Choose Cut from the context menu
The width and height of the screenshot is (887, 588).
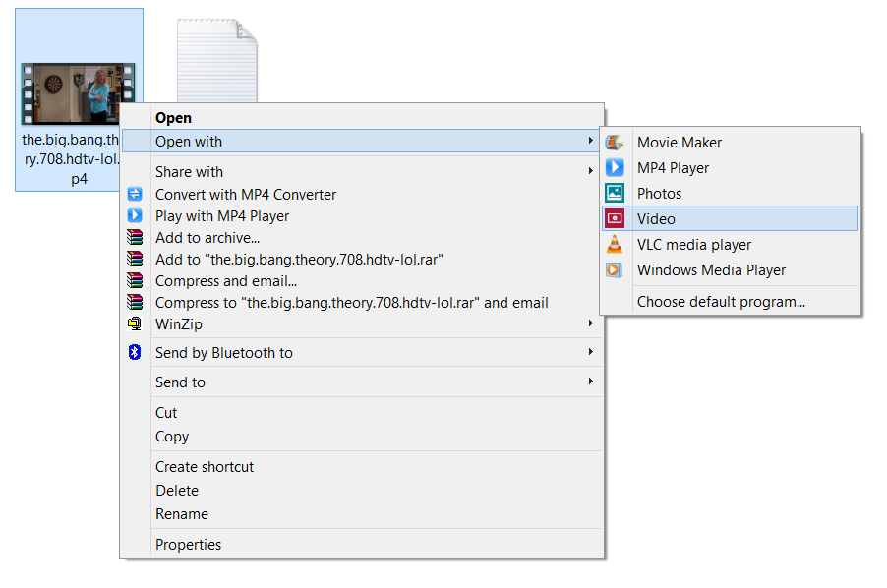pyautogui.click(x=362, y=413)
